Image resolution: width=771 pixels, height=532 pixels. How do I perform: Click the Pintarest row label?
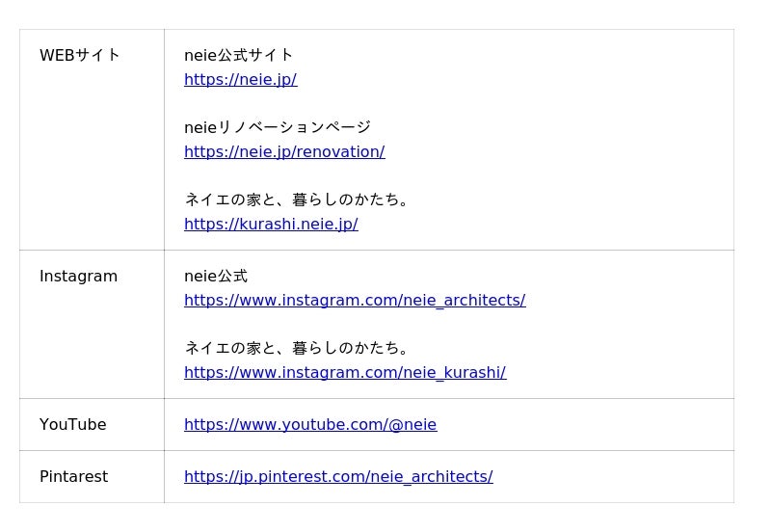(73, 477)
